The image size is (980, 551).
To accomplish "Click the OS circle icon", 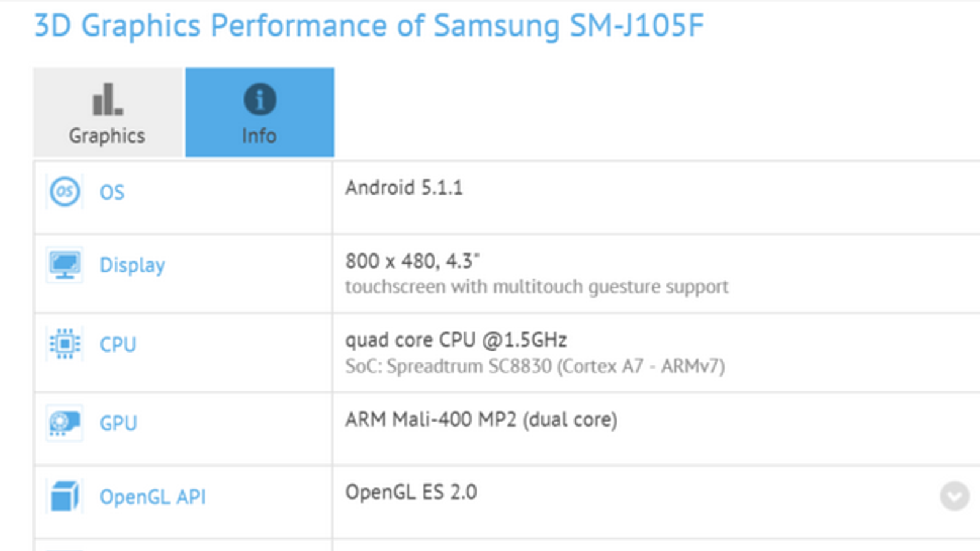I will (64, 192).
